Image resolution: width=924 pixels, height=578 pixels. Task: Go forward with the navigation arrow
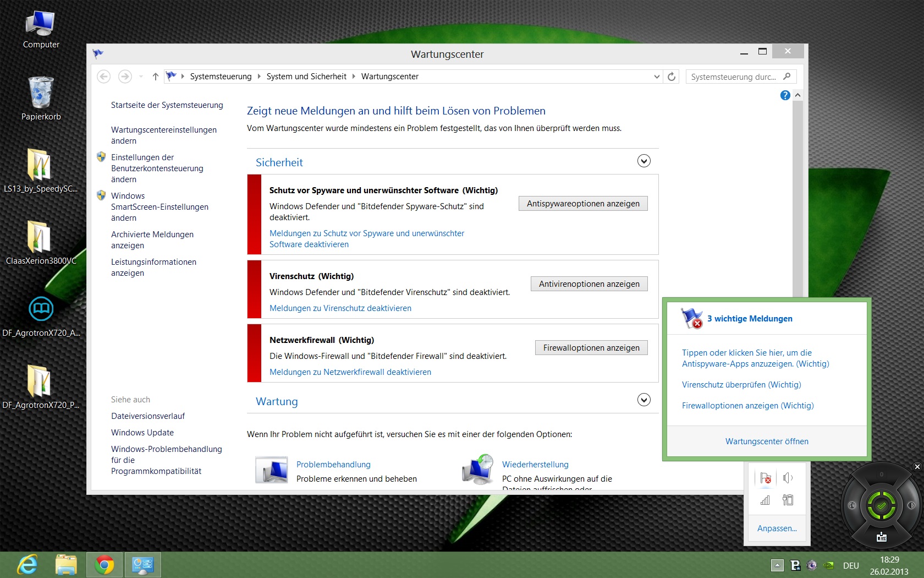(x=125, y=77)
